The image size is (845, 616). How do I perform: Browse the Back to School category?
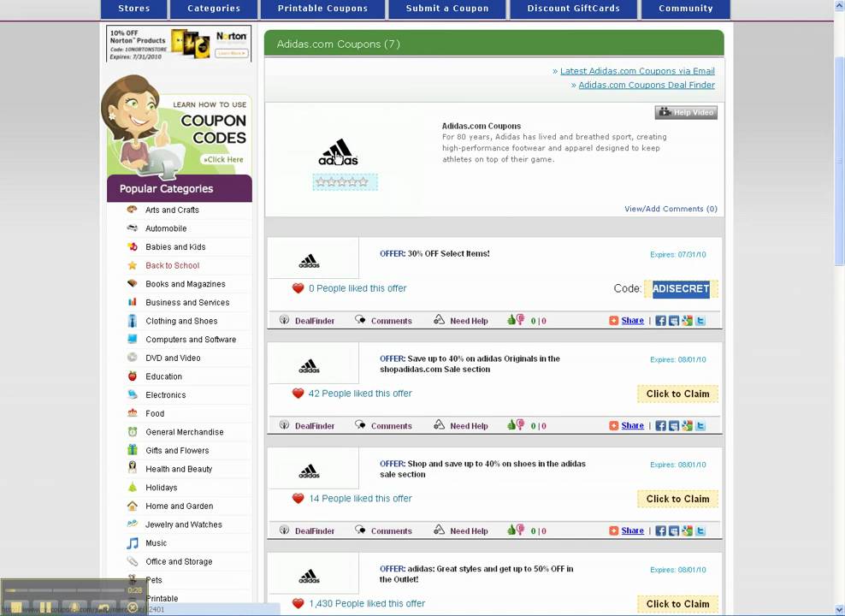click(x=173, y=266)
